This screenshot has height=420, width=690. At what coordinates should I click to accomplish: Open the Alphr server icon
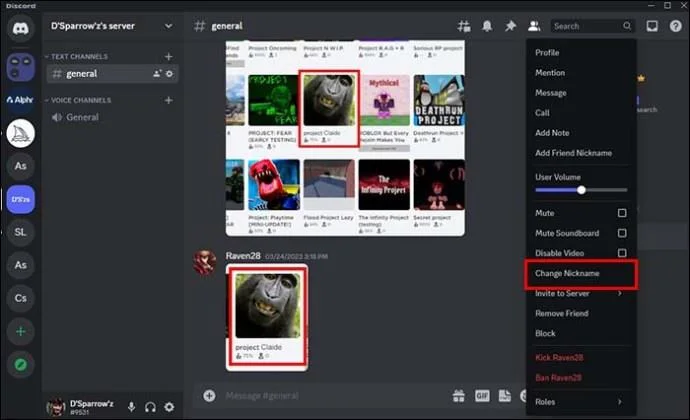tap(20, 100)
